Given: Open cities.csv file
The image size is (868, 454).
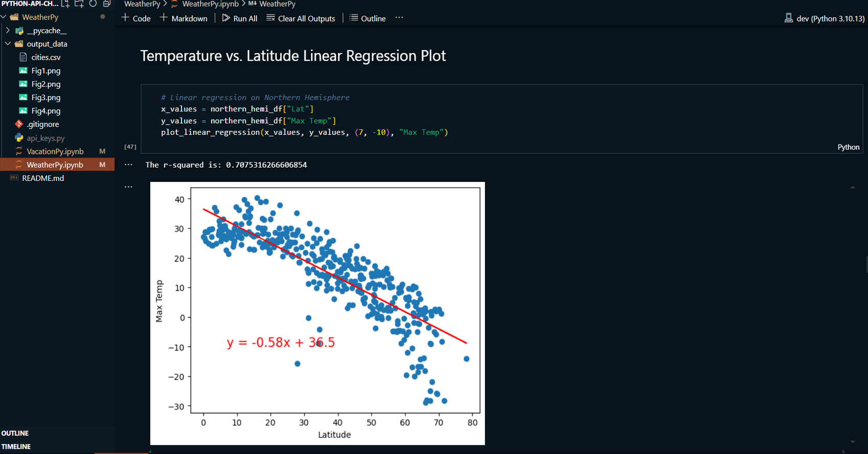Looking at the screenshot, I should [x=45, y=57].
